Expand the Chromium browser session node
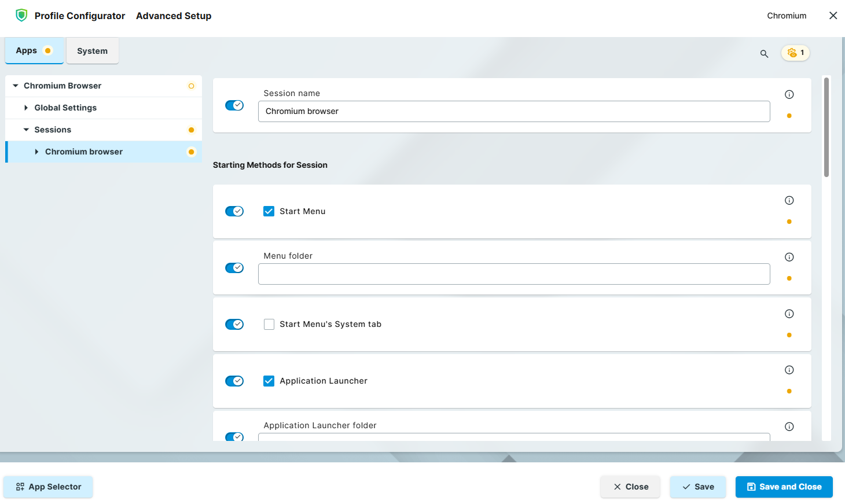The width and height of the screenshot is (845, 504). click(x=36, y=152)
